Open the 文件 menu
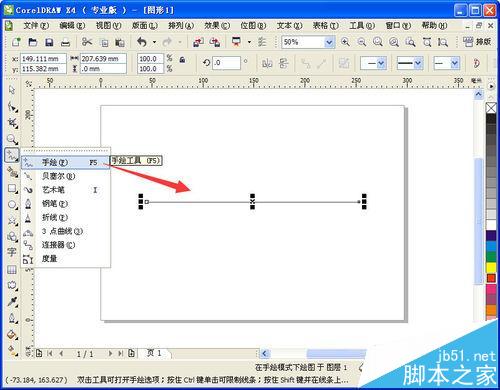Viewport: 500px width, 390px height. [x=36, y=26]
